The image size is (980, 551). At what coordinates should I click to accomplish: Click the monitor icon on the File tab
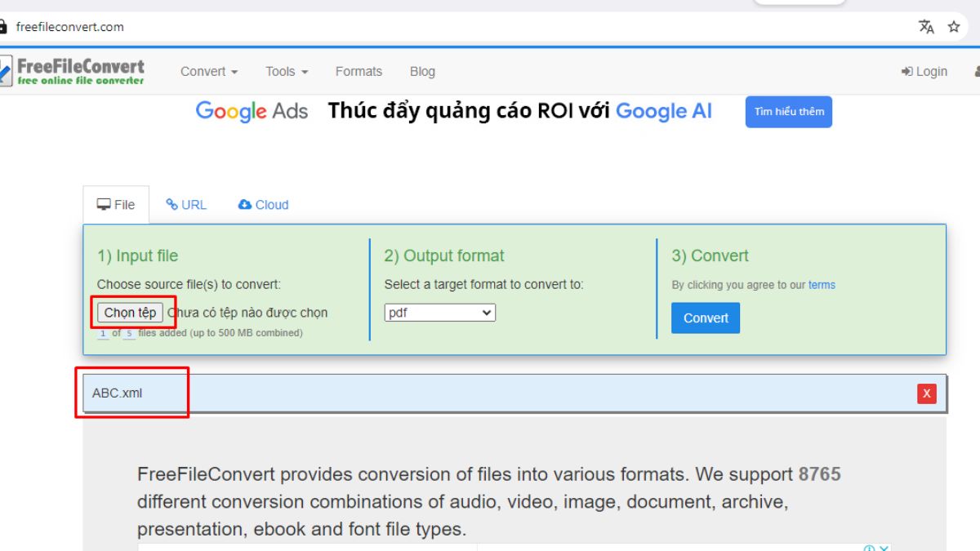point(102,204)
